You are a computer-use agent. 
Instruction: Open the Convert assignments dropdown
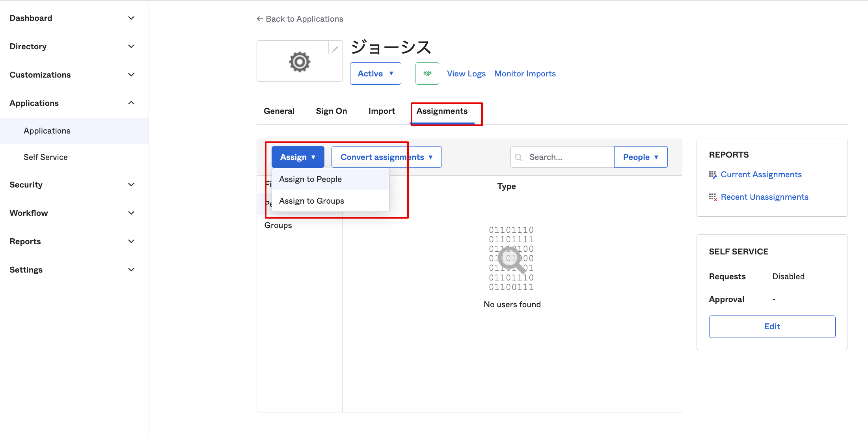coord(386,157)
